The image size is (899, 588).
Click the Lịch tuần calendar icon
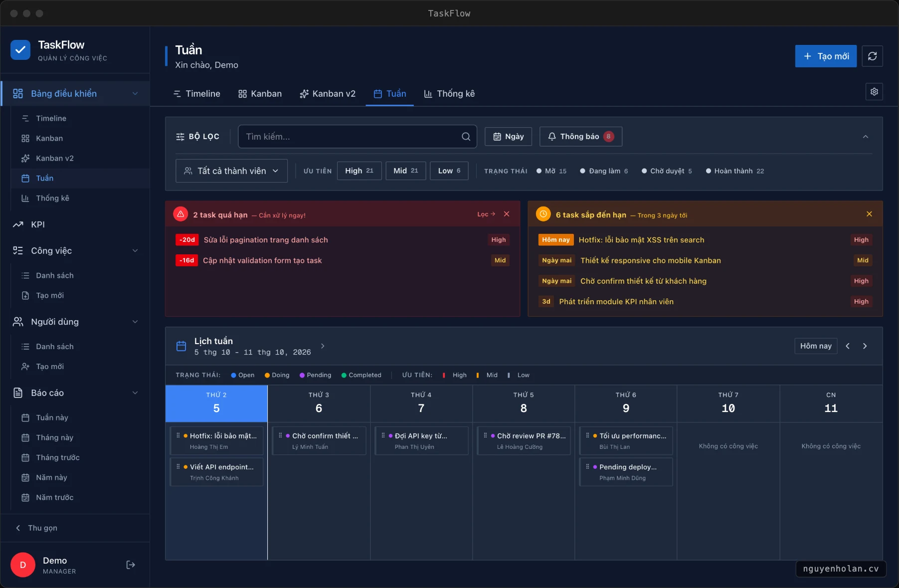[x=181, y=346]
